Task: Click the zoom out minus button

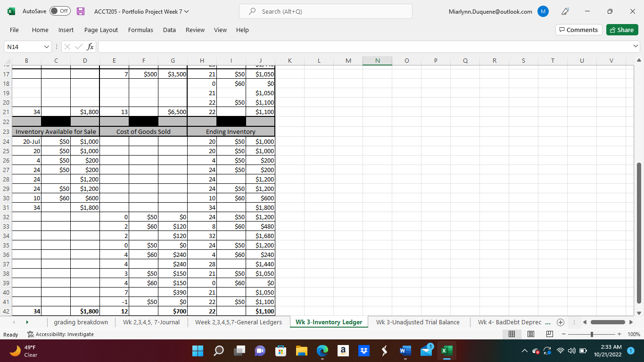Action: point(563,334)
